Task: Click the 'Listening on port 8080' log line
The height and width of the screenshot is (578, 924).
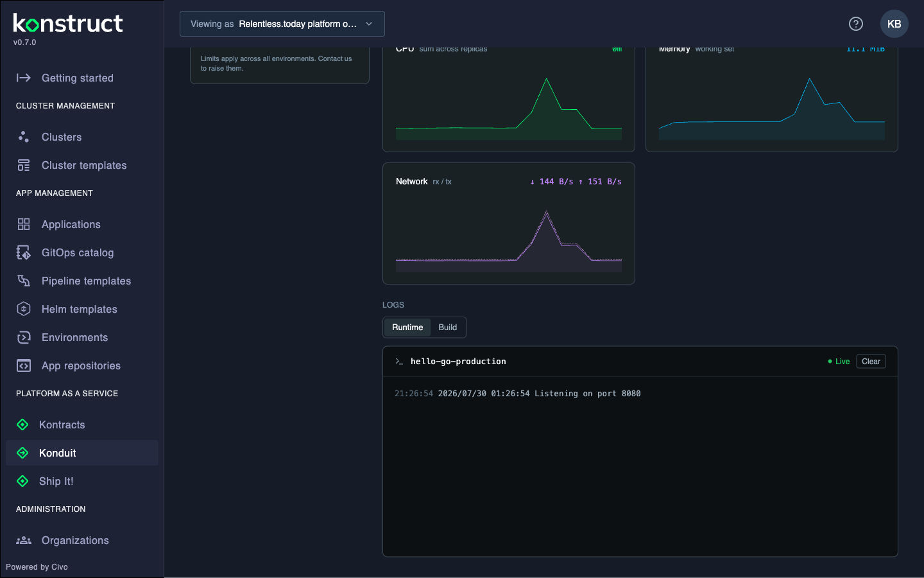Action: [518, 394]
